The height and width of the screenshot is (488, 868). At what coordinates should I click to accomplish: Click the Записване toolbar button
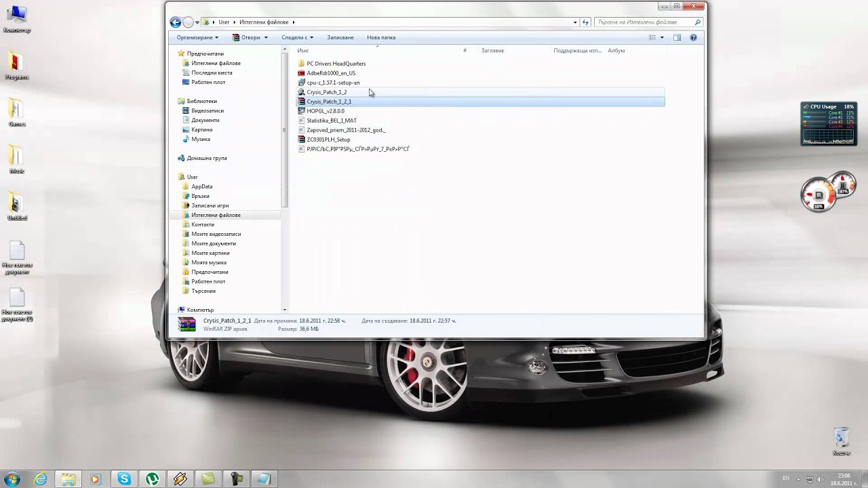340,37
